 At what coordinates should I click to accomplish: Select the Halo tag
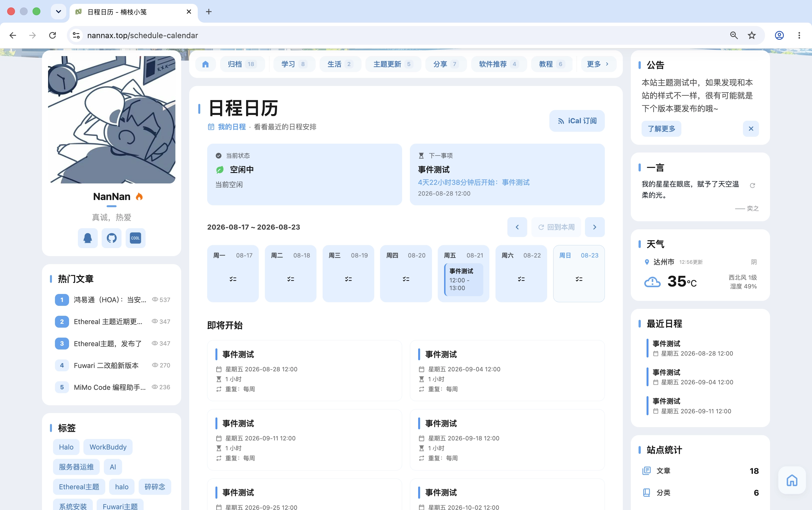pos(66,447)
